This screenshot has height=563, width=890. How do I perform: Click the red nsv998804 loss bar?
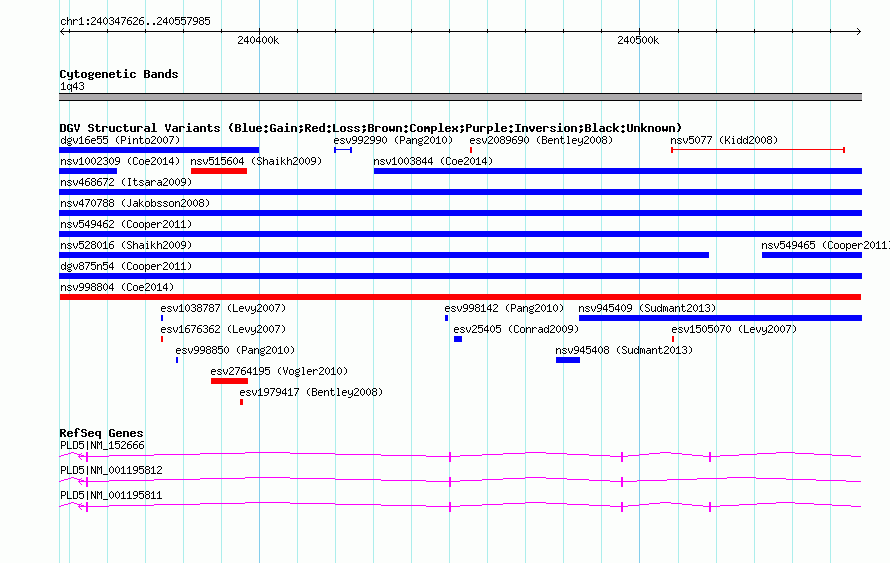click(460, 297)
